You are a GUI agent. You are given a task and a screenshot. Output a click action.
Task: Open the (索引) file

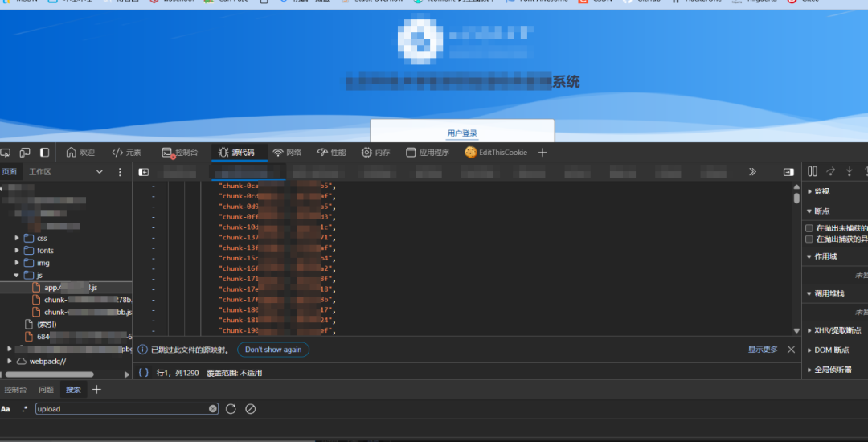click(41, 324)
